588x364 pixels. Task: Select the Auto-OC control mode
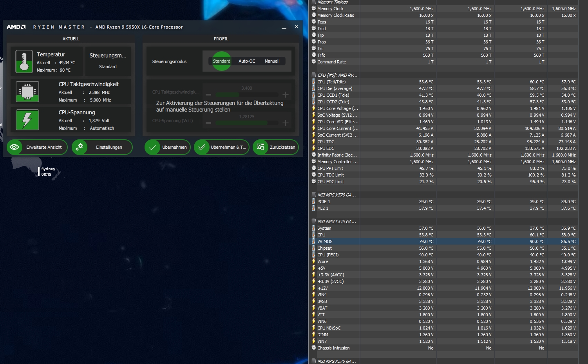[x=247, y=61]
